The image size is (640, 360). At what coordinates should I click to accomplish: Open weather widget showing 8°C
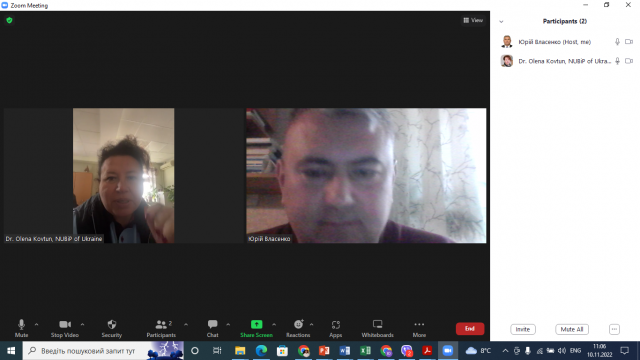(x=478, y=351)
